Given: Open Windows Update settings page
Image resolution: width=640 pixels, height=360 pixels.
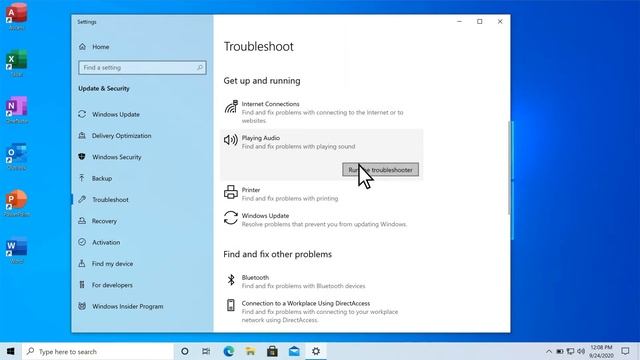Looking at the screenshot, I should (x=116, y=114).
